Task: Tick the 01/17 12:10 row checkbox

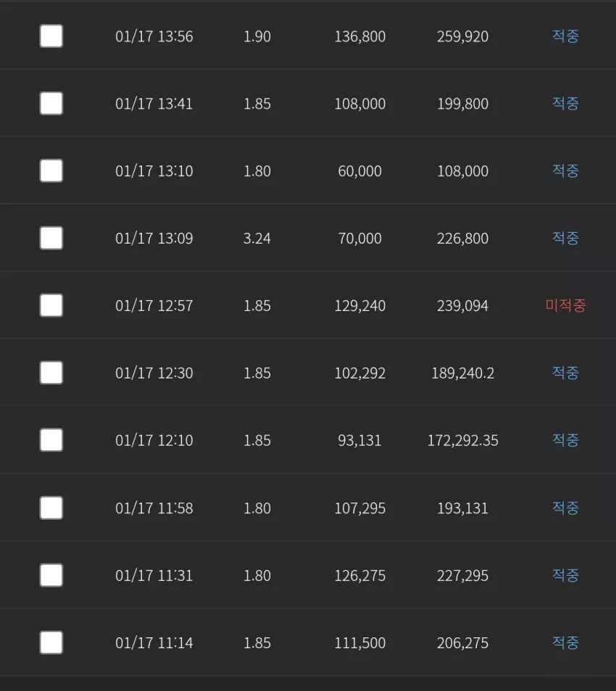Action: coord(51,440)
